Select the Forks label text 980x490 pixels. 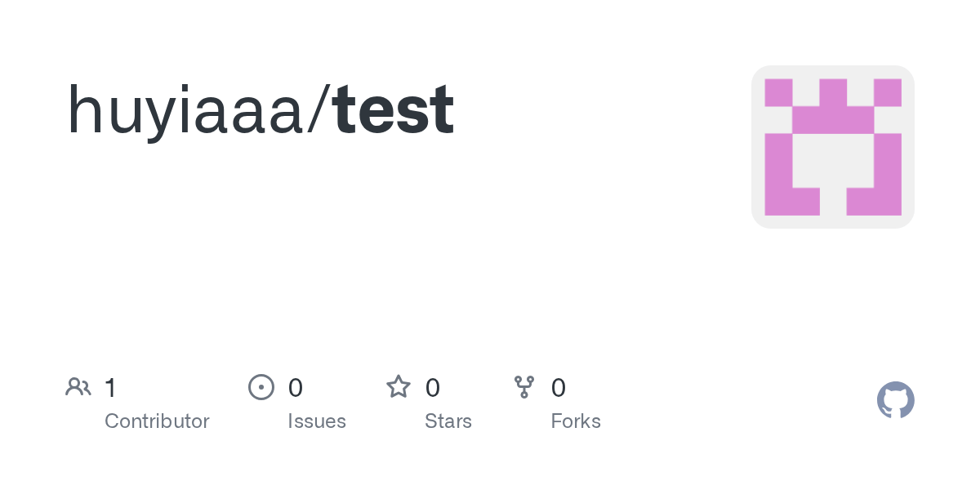point(576,421)
